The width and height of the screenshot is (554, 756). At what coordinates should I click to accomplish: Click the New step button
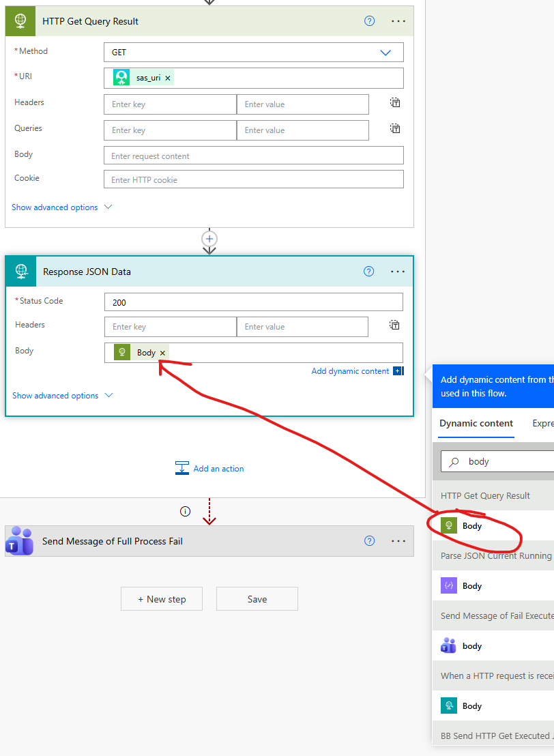[162, 599]
